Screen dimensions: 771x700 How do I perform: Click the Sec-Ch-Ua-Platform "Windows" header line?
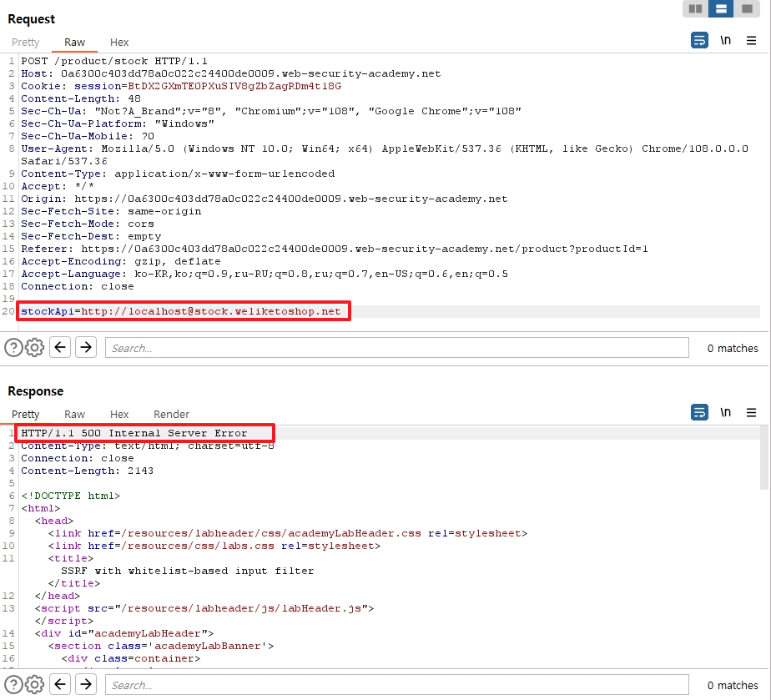(x=118, y=123)
